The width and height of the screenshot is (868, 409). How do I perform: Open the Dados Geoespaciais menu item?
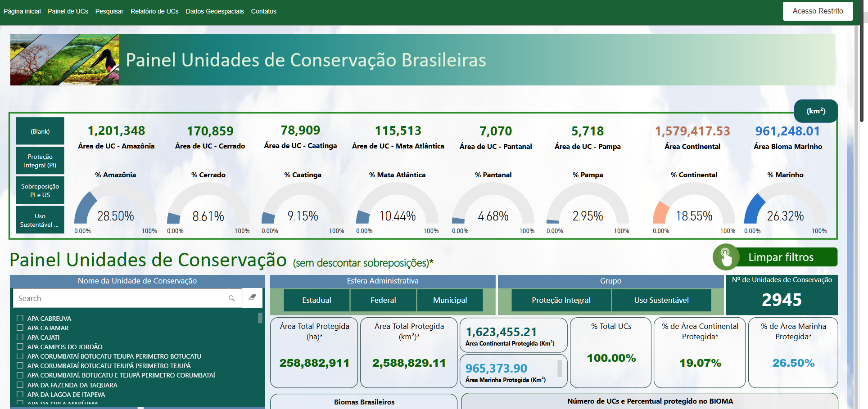click(x=215, y=11)
